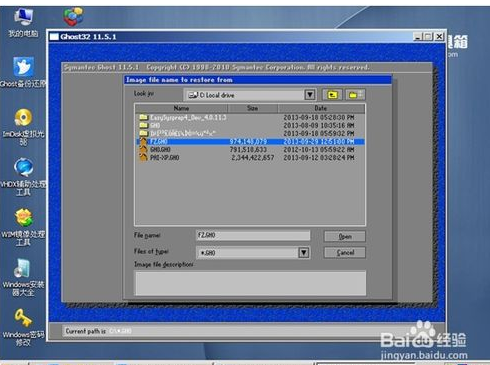Maximize the Ghost32 window
The image size is (490, 365).
click(429, 36)
